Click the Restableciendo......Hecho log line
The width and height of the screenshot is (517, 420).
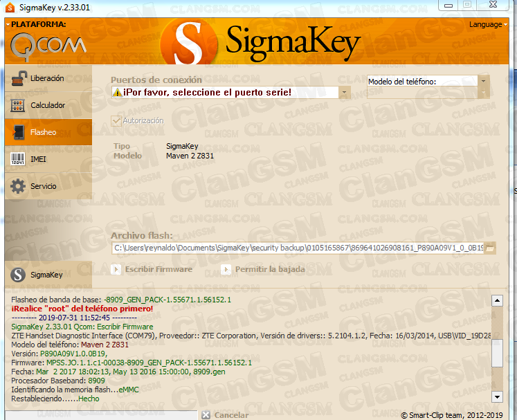click(x=55, y=399)
